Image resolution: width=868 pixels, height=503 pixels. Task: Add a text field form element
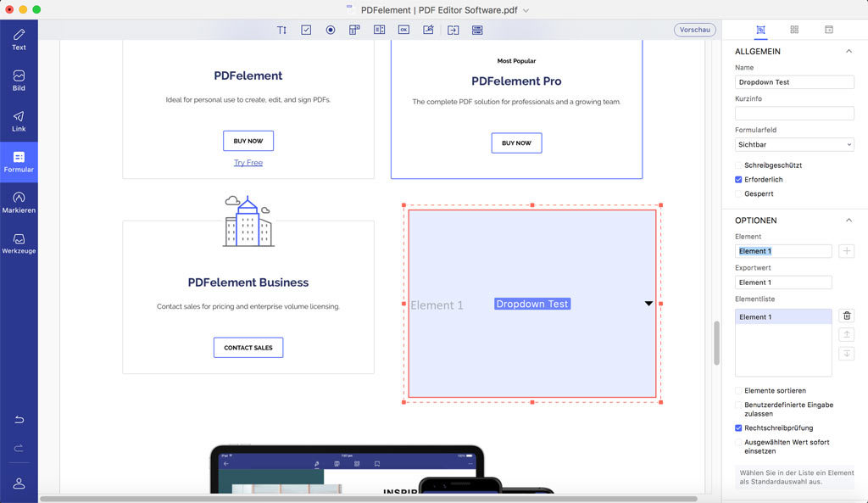coord(281,30)
